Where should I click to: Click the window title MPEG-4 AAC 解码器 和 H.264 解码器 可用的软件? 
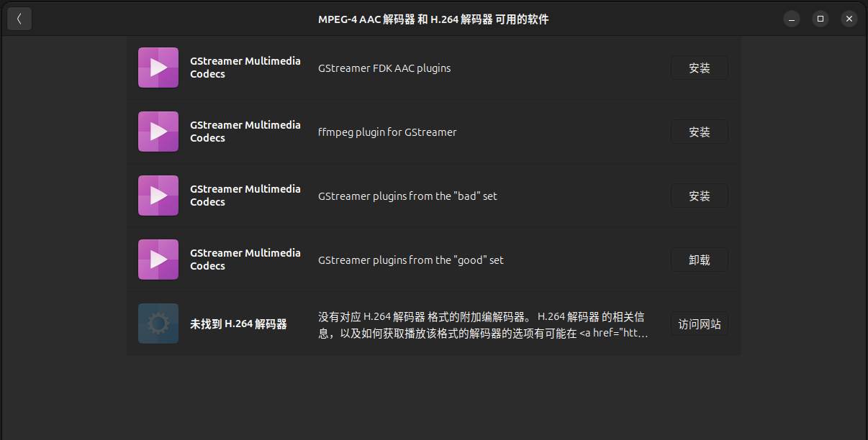point(433,19)
